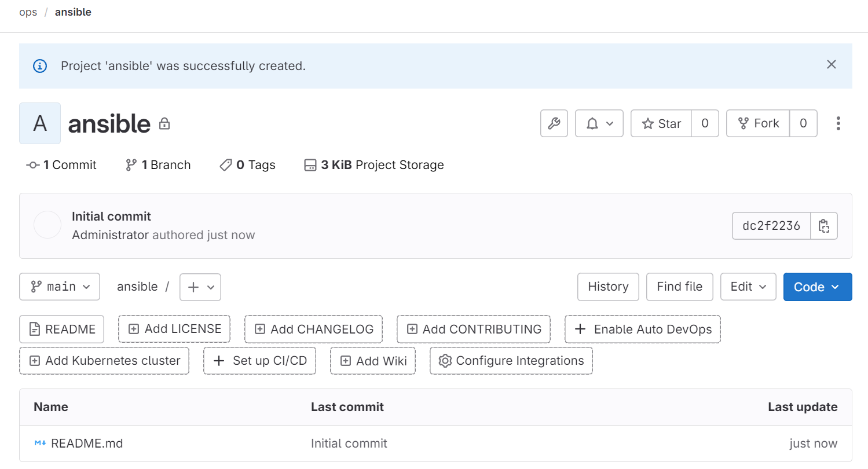
Task: Click commit SHA dc2f2236
Action: (x=771, y=226)
